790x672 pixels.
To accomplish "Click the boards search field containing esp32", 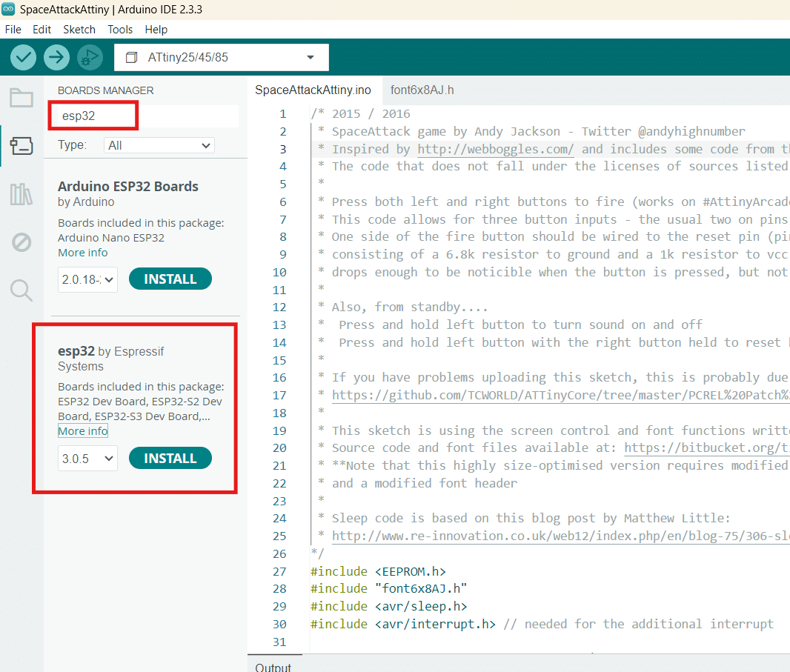I will 146,116.
